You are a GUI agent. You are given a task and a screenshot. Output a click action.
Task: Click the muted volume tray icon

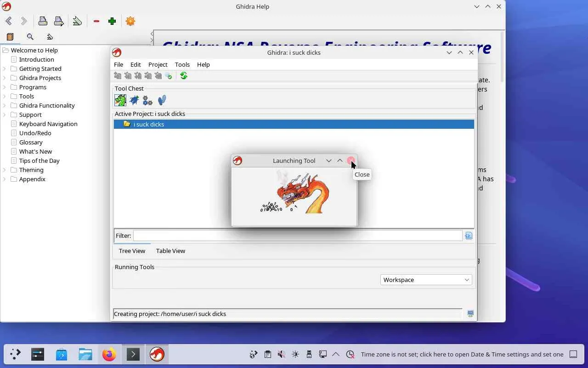coord(282,354)
